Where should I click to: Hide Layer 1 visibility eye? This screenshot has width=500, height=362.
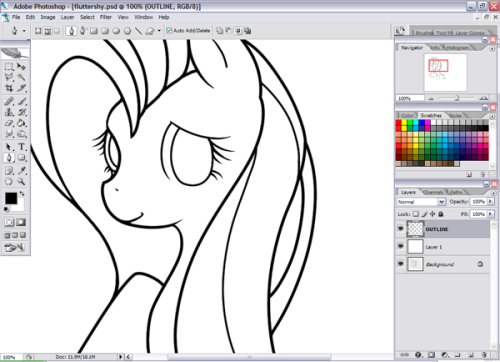click(401, 246)
